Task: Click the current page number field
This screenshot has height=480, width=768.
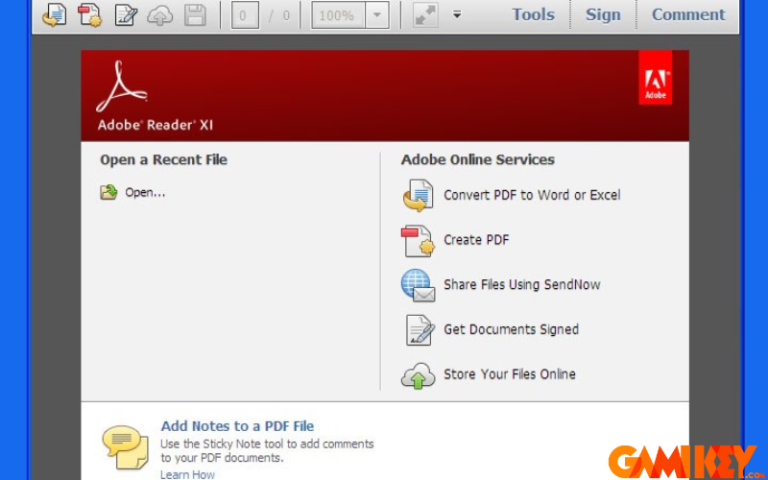Action: click(244, 16)
